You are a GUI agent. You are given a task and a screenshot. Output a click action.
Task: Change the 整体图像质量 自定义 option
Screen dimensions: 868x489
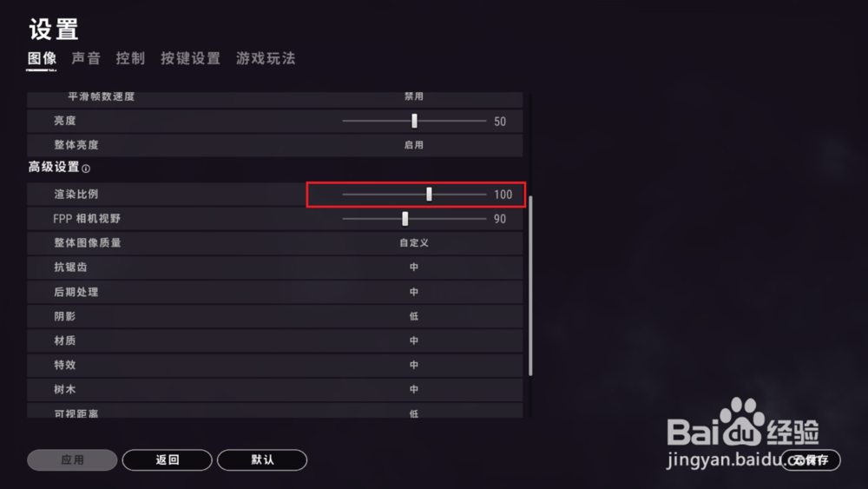click(414, 242)
